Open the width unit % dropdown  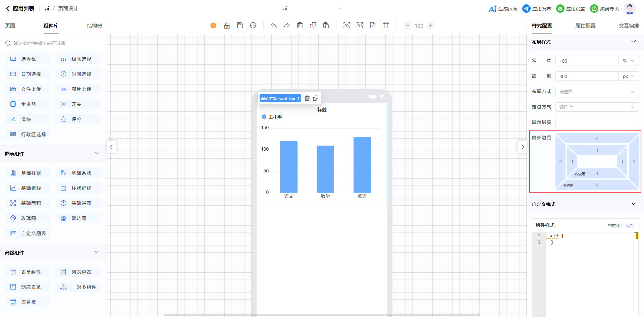pyautogui.click(x=628, y=61)
